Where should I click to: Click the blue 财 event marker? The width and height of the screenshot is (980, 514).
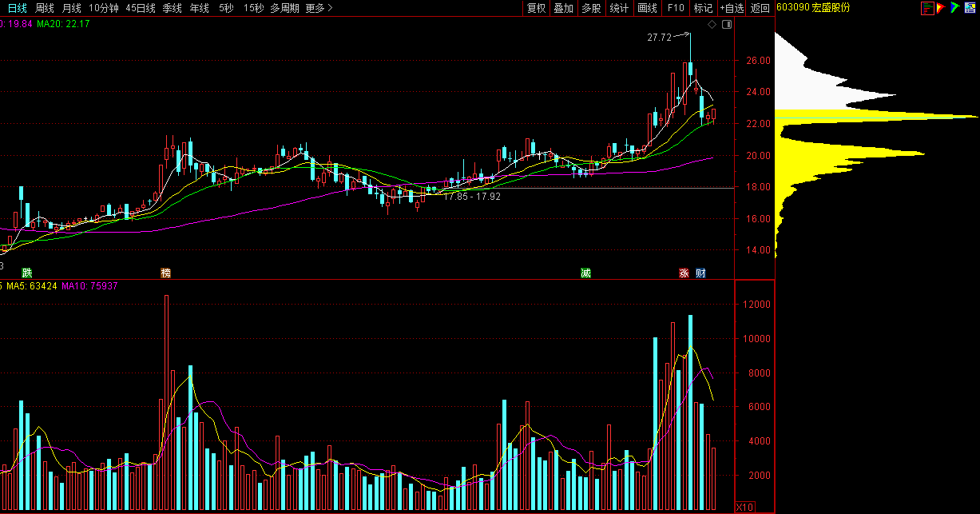700,273
